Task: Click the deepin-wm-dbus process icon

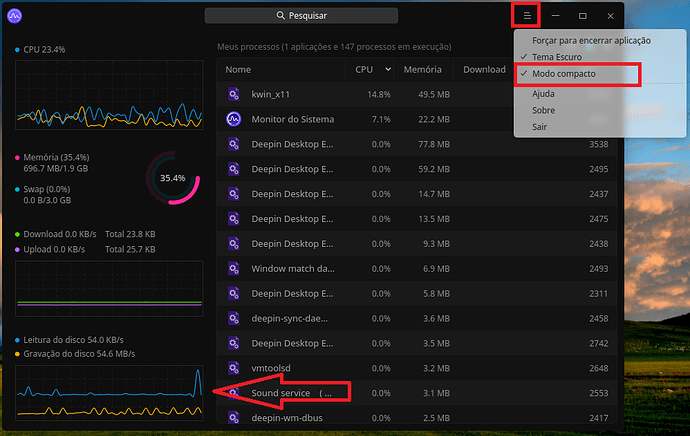Action: pyautogui.click(x=233, y=418)
